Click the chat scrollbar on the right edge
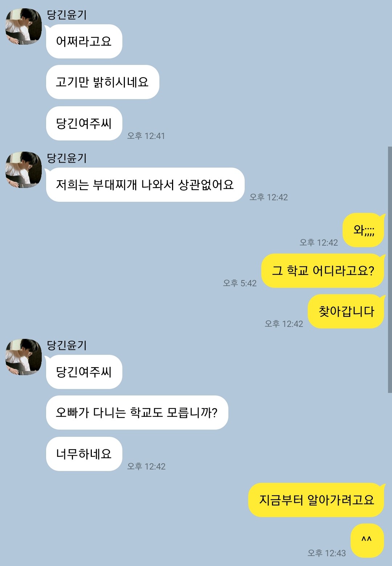Image resolution: width=392 pixels, height=566 pixels. 390,270
